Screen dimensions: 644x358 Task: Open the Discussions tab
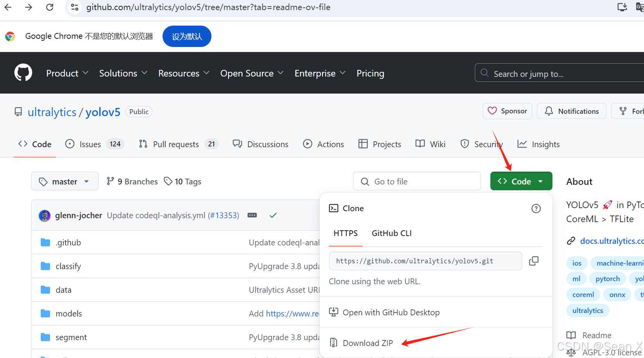260,144
